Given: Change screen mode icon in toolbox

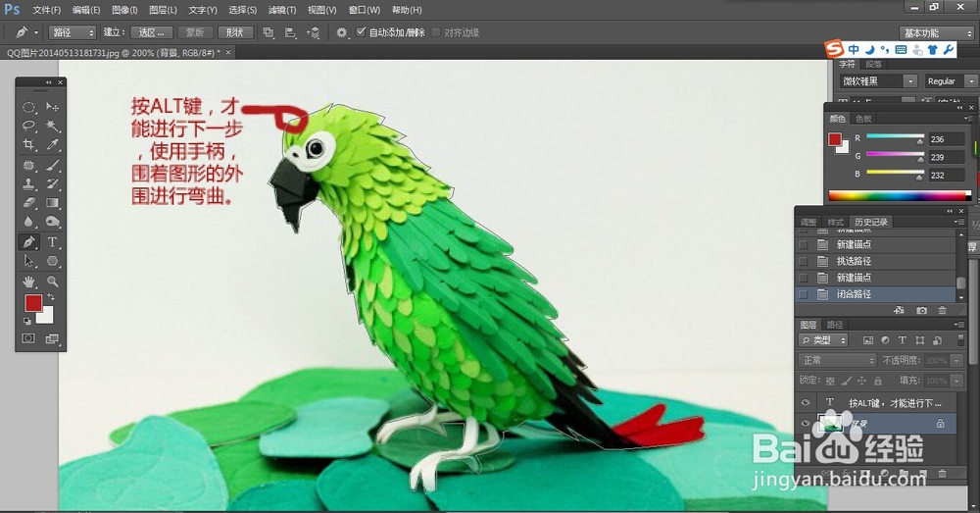Looking at the screenshot, I should [x=53, y=338].
